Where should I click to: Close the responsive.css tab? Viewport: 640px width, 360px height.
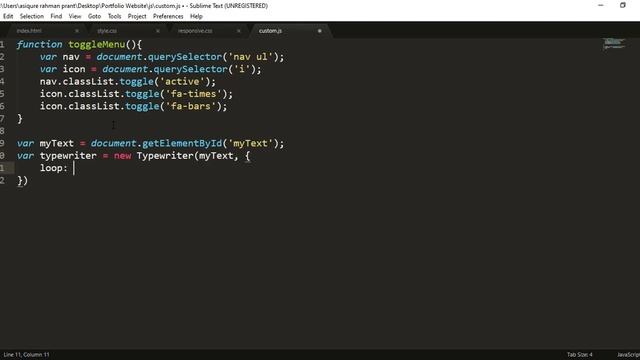pos(239,31)
